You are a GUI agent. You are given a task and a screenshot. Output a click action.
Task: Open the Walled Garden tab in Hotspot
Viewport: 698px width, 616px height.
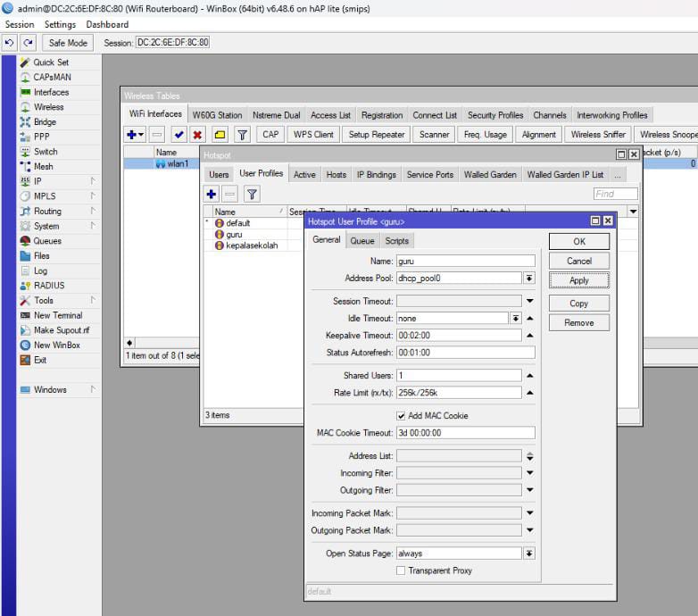click(x=490, y=174)
